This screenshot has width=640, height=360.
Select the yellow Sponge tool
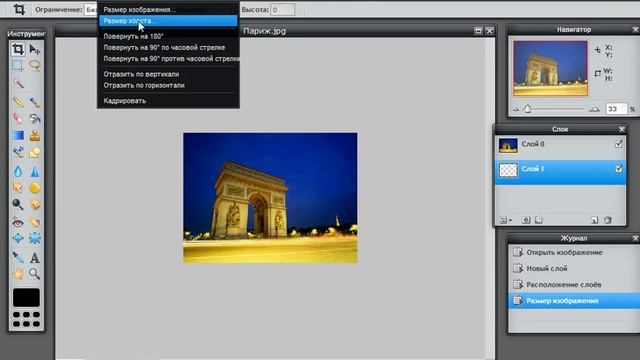coord(35,188)
